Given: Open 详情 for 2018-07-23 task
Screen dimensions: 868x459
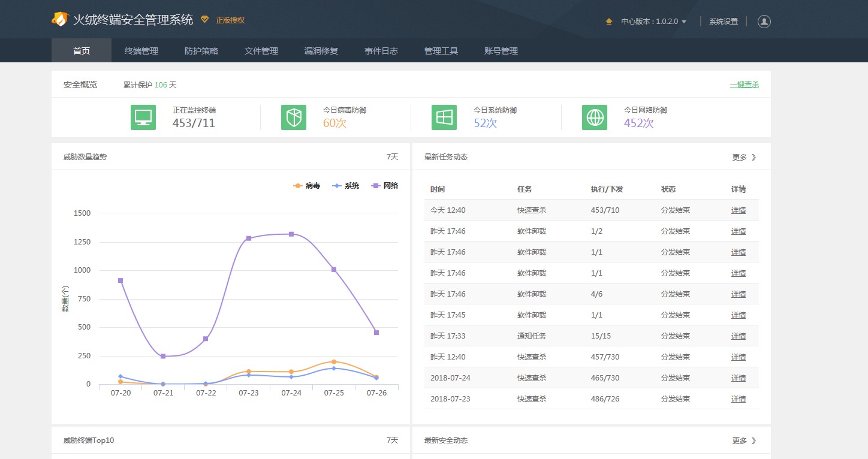Looking at the screenshot, I should [739, 399].
